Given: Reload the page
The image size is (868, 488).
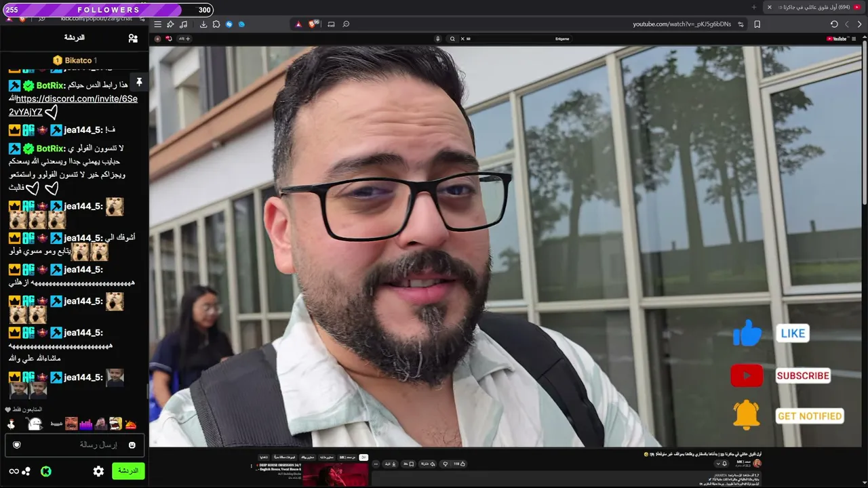Looking at the screenshot, I should pos(834,24).
